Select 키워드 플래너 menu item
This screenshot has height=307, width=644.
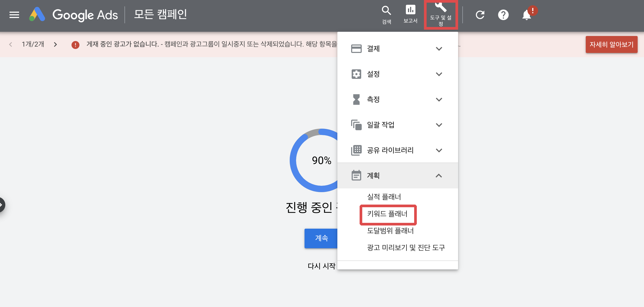point(387,214)
